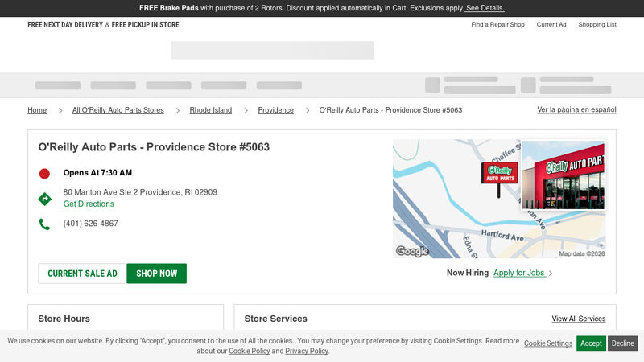
Task: Click the Store Hours heading
Action: click(64, 319)
